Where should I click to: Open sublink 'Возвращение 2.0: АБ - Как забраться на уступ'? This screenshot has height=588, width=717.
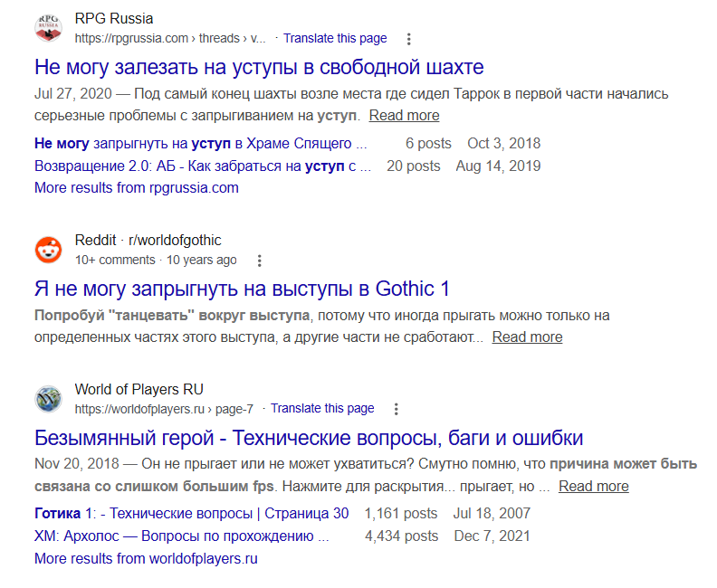(203, 166)
